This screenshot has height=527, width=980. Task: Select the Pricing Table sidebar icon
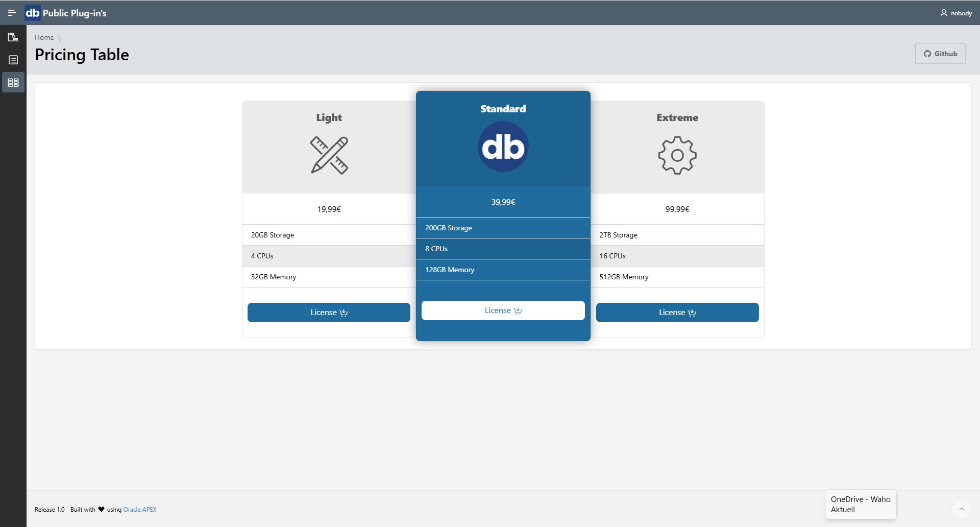13,83
